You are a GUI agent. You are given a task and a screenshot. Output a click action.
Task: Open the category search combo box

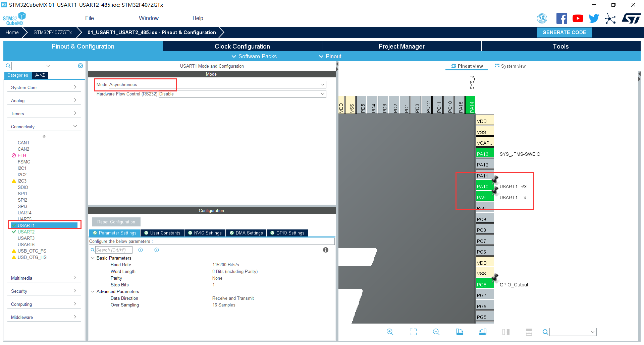coord(32,66)
